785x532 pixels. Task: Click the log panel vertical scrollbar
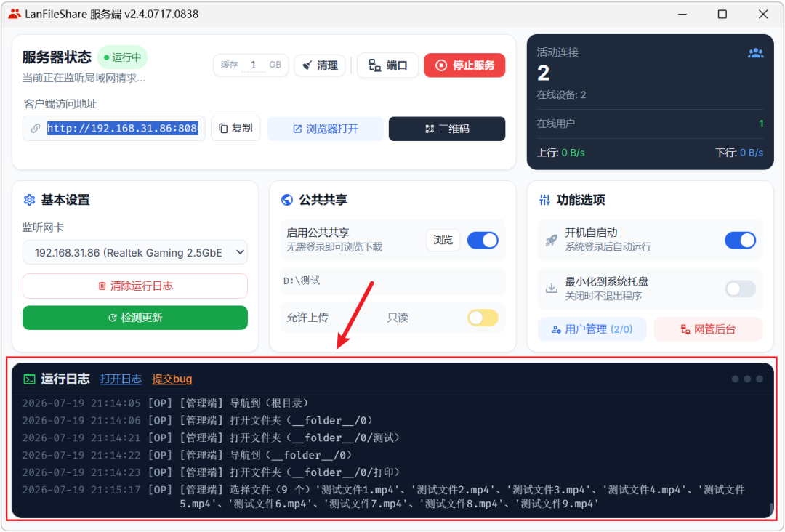point(771,509)
